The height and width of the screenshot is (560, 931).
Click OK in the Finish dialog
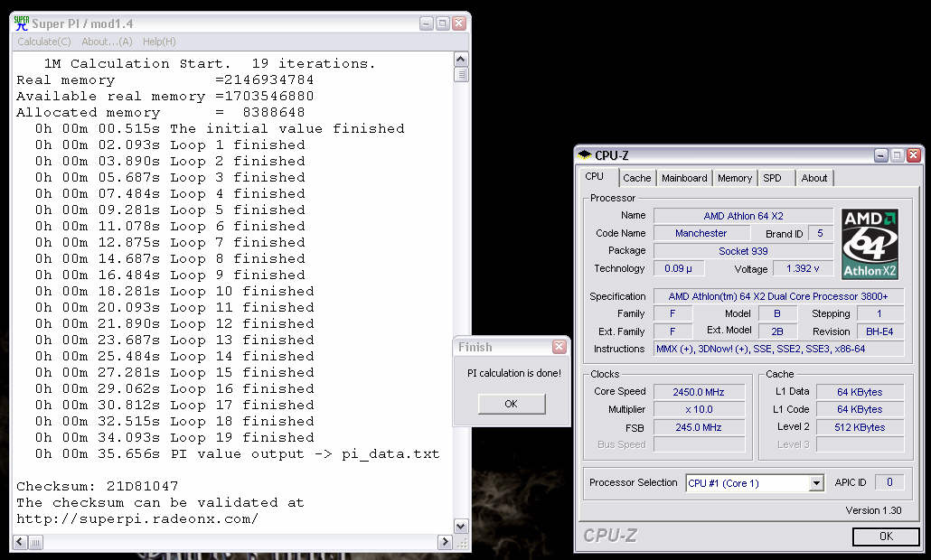(x=512, y=404)
